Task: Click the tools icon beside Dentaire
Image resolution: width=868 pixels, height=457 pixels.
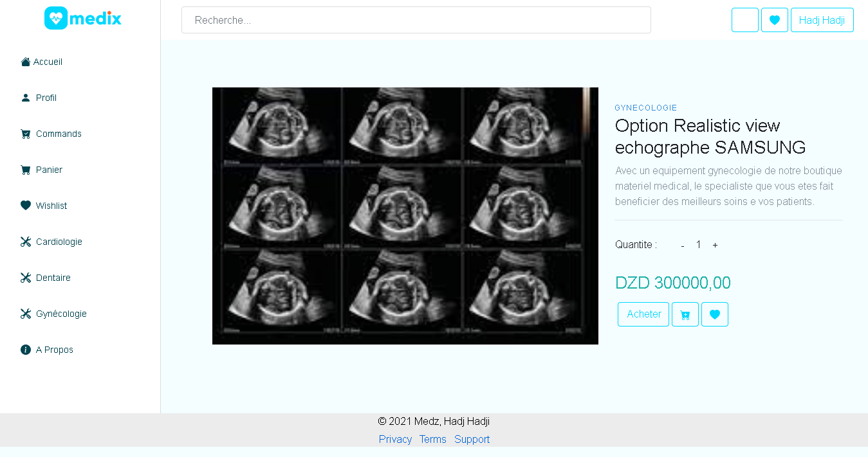Action: tap(26, 278)
